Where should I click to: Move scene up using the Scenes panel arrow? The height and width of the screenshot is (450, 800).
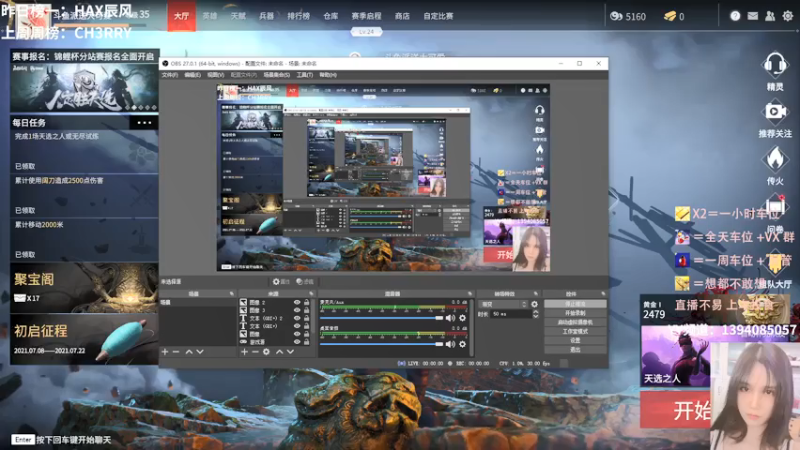click(189, 352)
